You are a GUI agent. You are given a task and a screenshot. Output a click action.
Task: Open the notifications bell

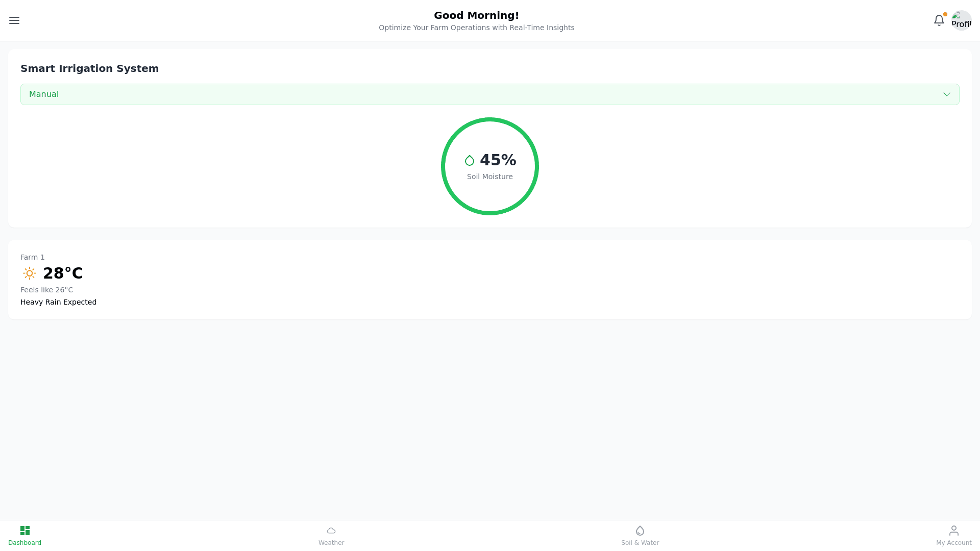click(x=939, y=20)
